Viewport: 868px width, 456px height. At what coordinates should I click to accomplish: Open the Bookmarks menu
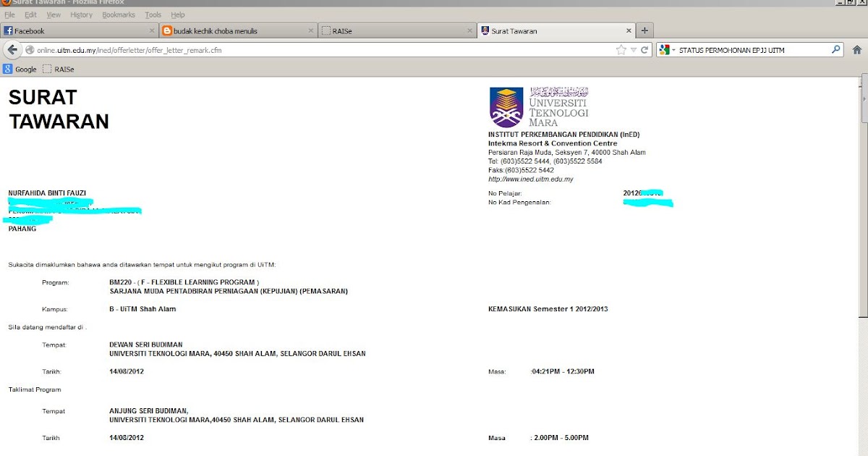[119, 14]
